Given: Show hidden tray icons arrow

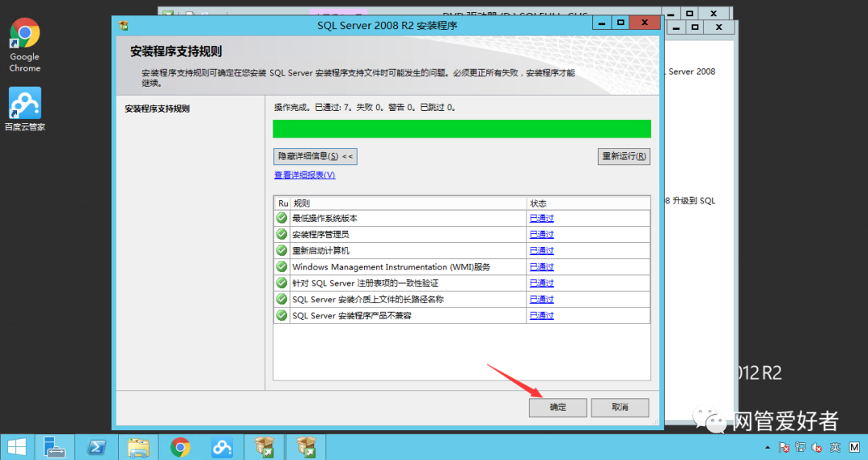Looking at the screenshot, I should [768, 447].
